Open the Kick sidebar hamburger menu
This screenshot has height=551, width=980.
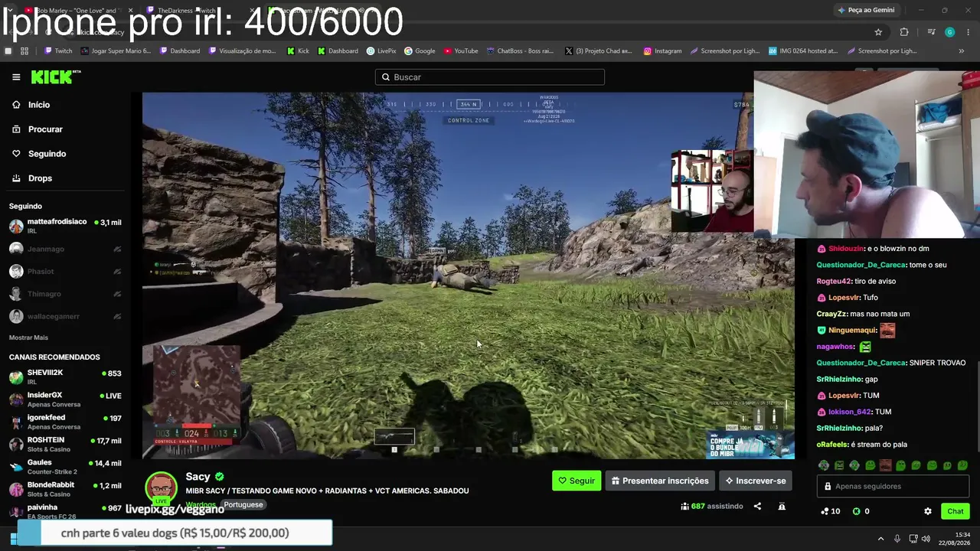tap(16, 77)
